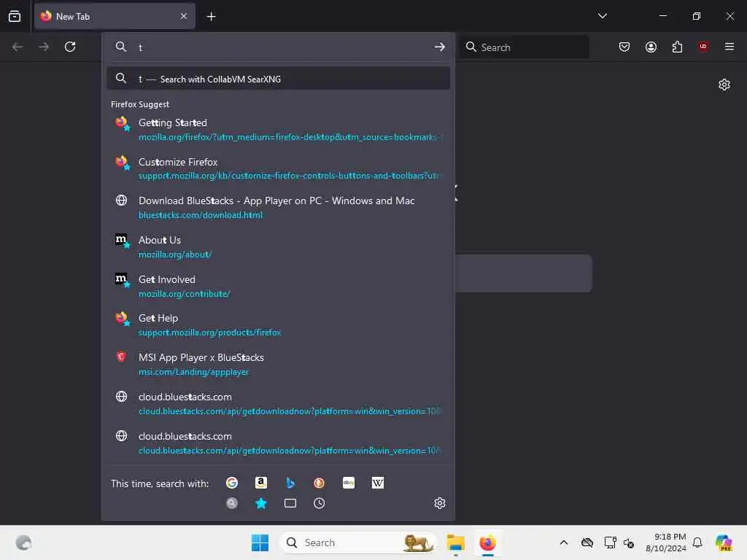This screenshot has width=747, height=560.
Task: Select the New Tab tab
Action: point(115,16)
